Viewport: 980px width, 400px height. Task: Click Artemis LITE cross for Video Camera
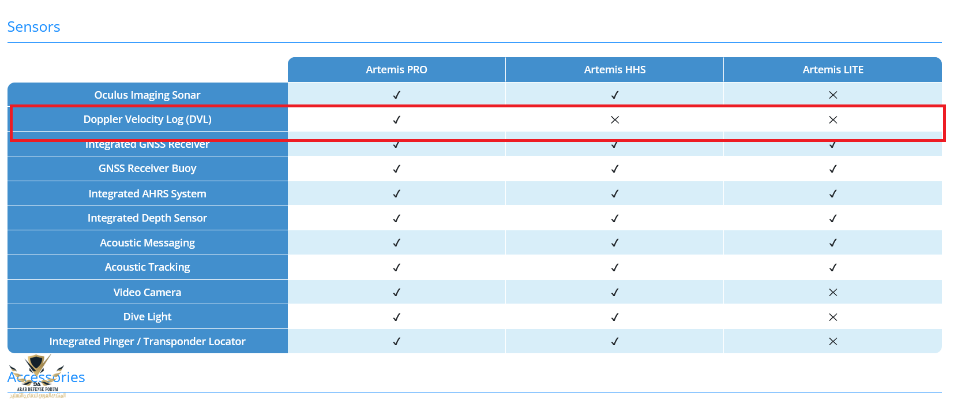click(x=833, y=293)
